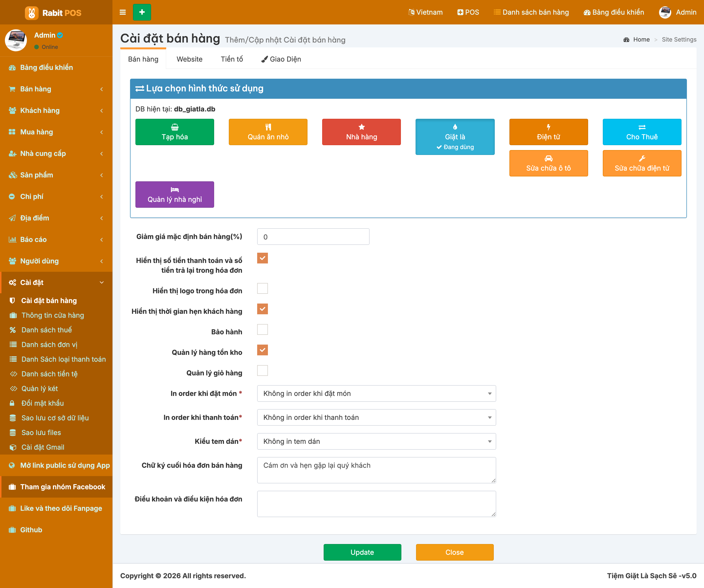Click the green plus add button
Screen dimensions: 704x588
pos(142,12)
